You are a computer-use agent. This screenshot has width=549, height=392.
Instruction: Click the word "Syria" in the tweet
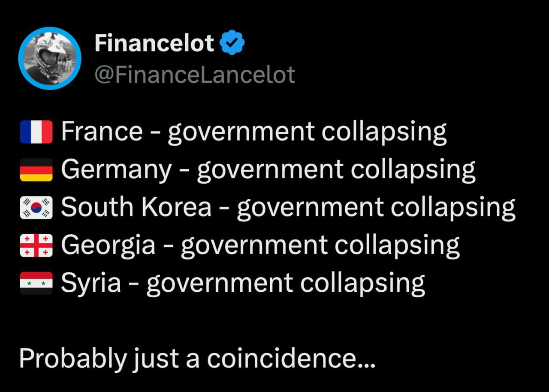[91, 283]
